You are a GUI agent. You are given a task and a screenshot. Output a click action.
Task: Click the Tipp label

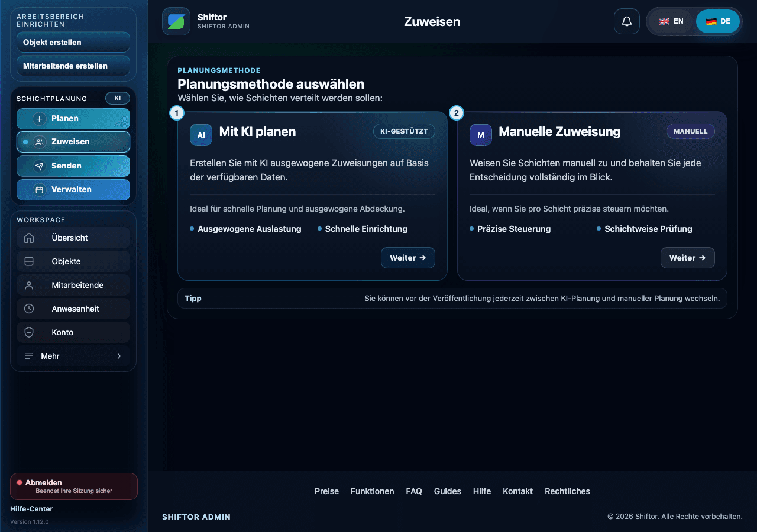pyautogui.click(x=193, y=299)
